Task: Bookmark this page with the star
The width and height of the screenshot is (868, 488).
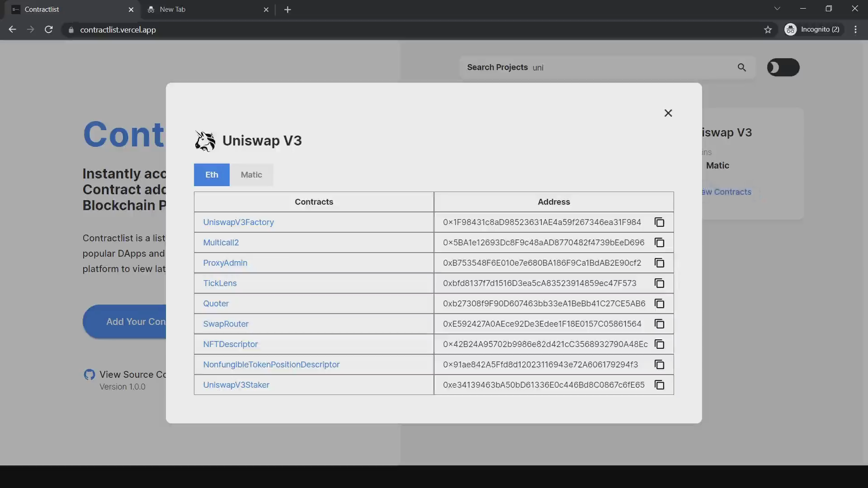Action: [x=768, y=29]
